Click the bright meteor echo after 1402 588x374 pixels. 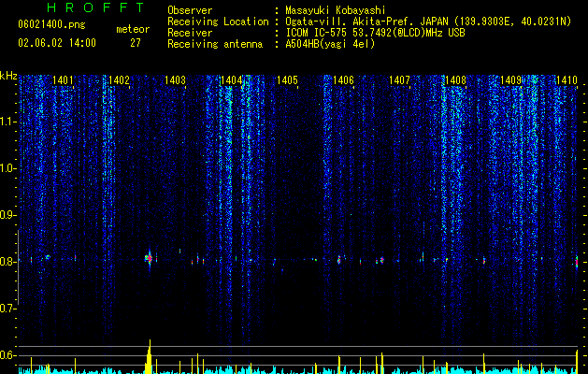[149, 258]
